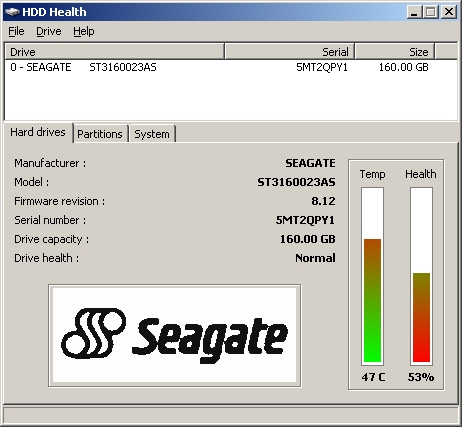Screen dimensions: 462x427
Task: Click serial 5MT2QPY1 in the drive list
Action: coord(322,67)
